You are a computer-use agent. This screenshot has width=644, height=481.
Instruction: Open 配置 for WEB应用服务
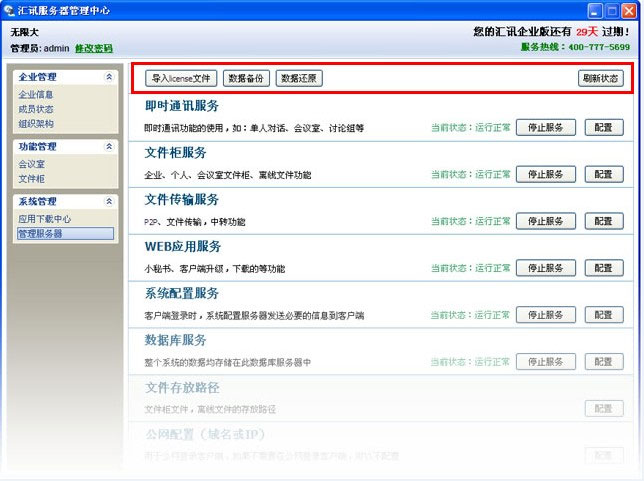tap(603, 268)
